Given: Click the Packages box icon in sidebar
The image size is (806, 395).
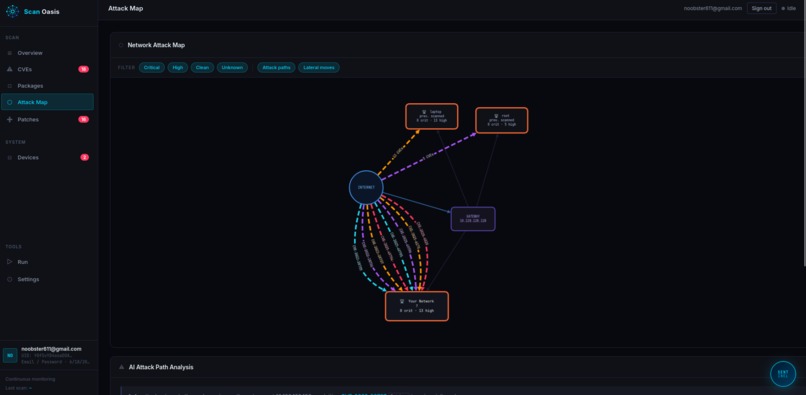Looking at the screenshot, I should 10,86.
